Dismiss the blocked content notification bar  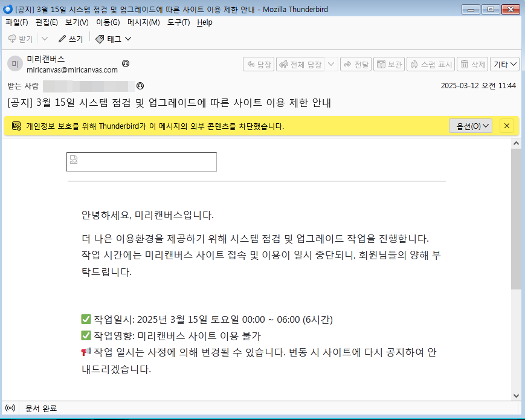tap(507, 126)
